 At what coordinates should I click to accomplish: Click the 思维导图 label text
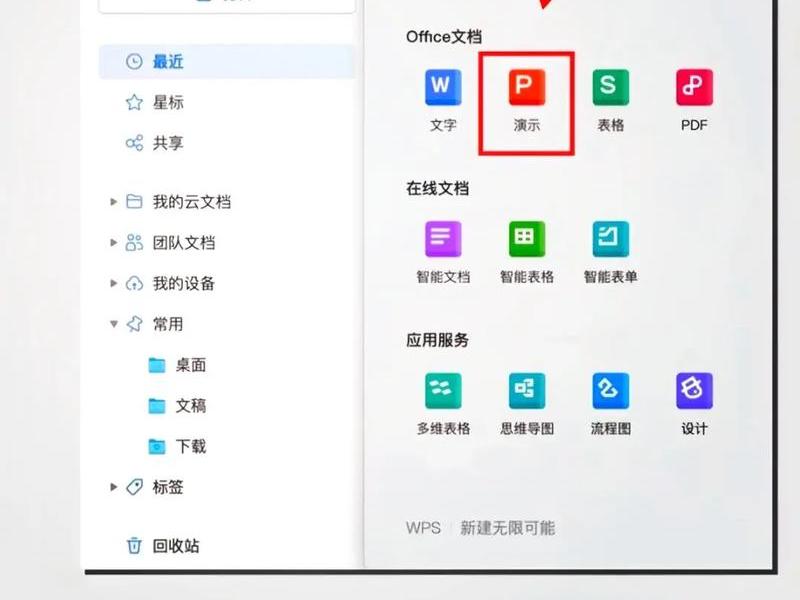527,429
